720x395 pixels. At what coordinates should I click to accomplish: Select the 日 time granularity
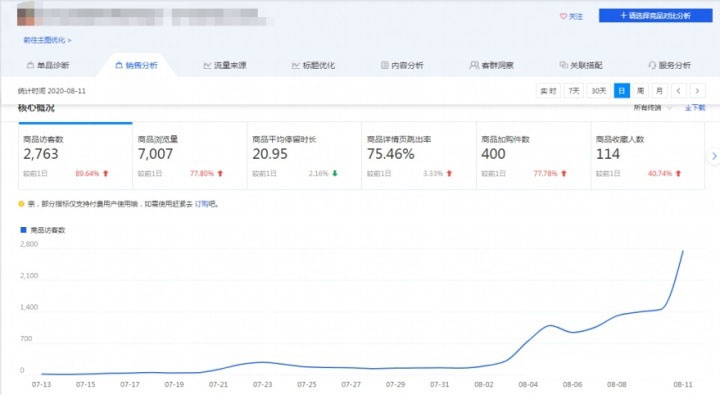(622, 90)
